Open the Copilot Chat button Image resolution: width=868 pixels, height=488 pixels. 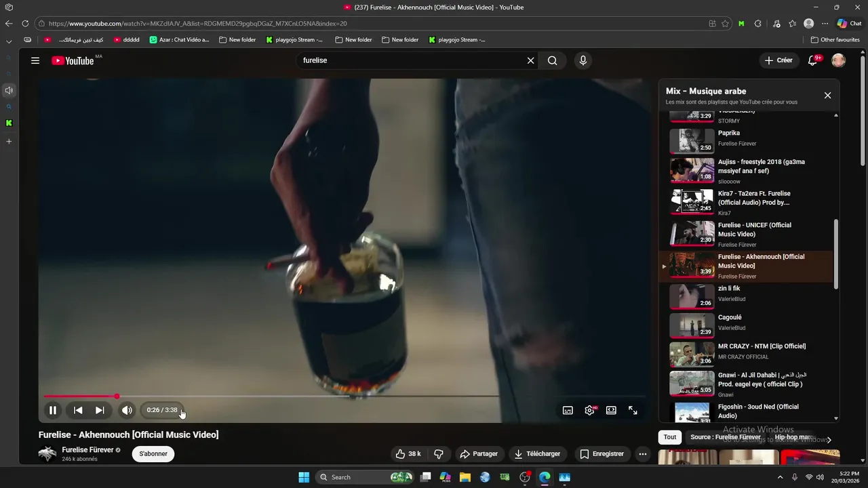(x=849, y=23)
